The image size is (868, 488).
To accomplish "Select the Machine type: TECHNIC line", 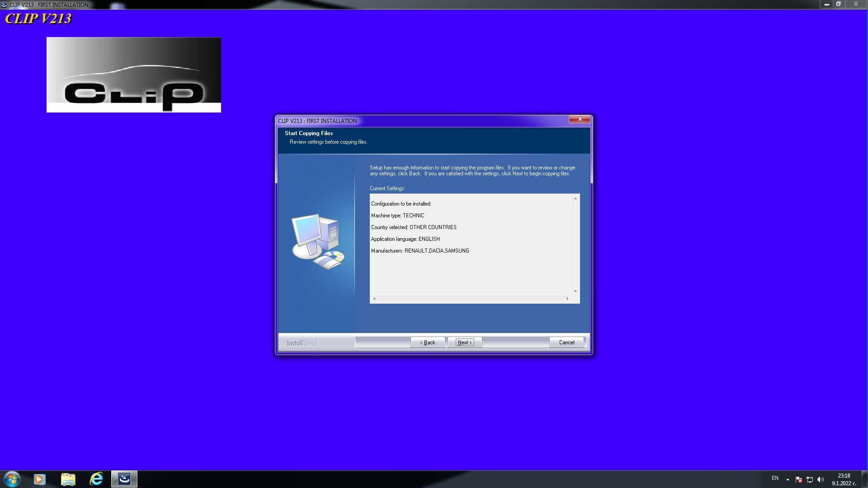I will (397, 216).
